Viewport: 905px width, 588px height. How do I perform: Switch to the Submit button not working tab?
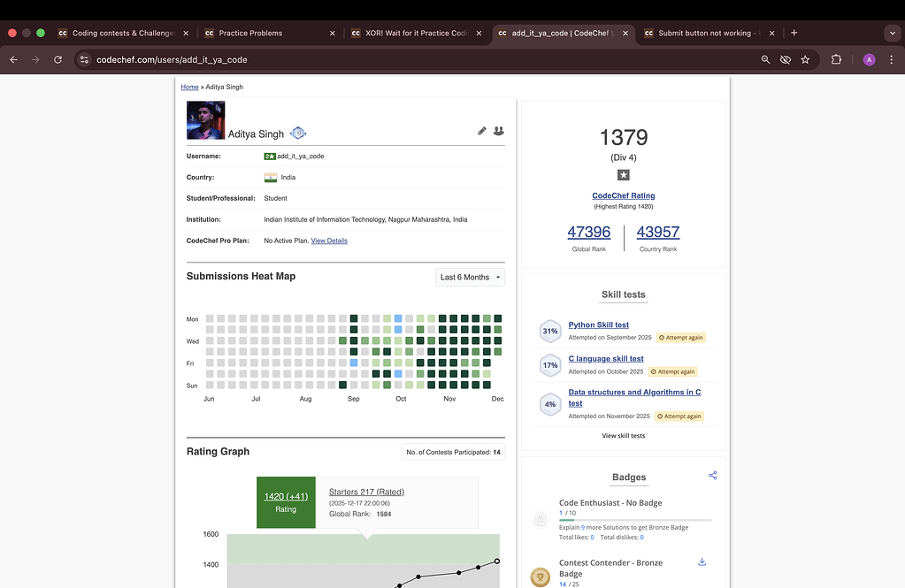pos(708,33)
